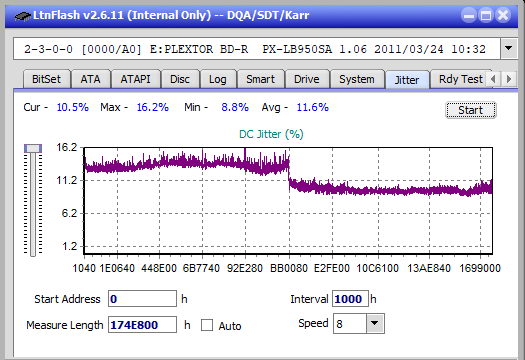
Task: Click the Measure Length input field
Action: [x=142, y=325]
